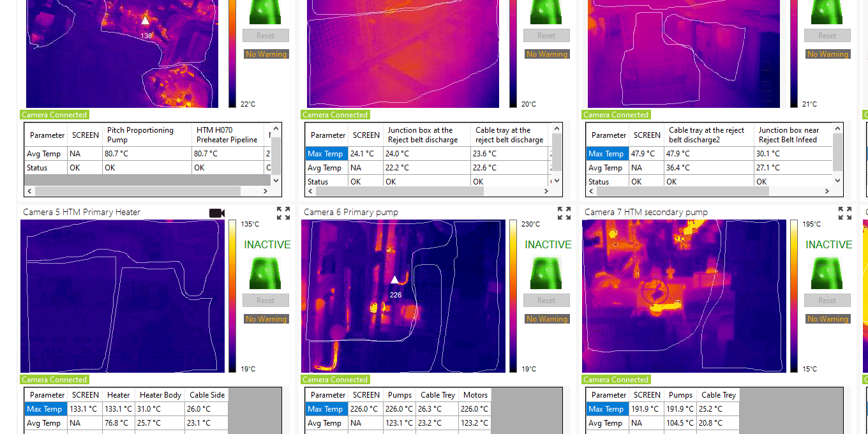Select the green indicator on Camera 7 panel
The width and height of the screenshot is (868, 434).
(827, 273)
